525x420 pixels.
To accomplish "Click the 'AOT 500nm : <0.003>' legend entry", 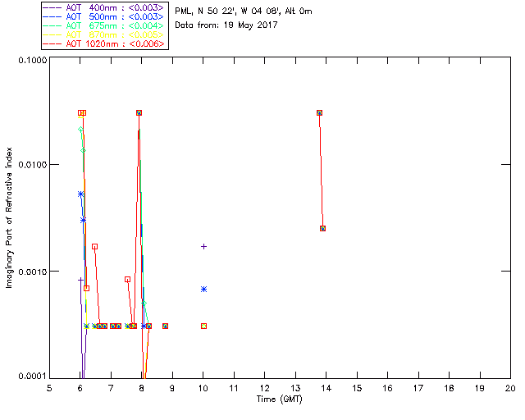I will click(105, 16).
